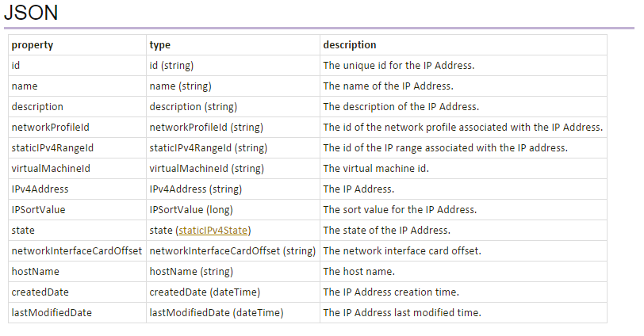
Task: Click the "description" column header
Action: 350,45
